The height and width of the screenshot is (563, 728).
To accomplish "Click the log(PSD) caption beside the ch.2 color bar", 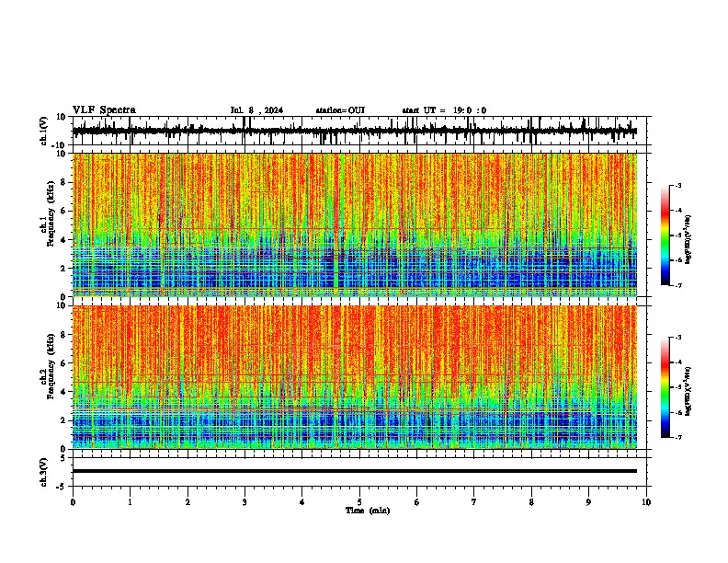I will pos(688,391).
